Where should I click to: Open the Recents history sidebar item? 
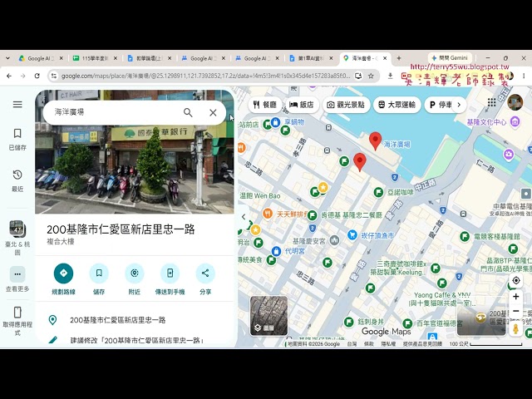pyautogui.click(x=17, y=180)
